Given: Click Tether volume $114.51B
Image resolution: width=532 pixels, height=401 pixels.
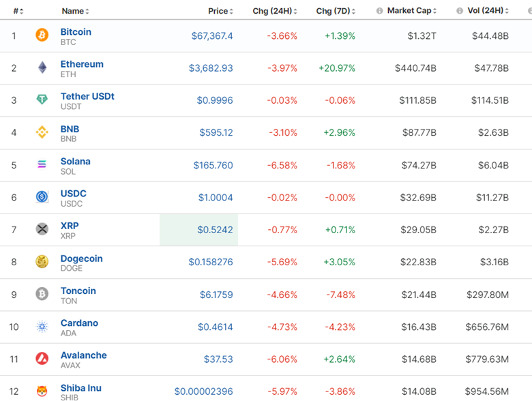Looking at the screenshot, I should click(x=490, y=100).
